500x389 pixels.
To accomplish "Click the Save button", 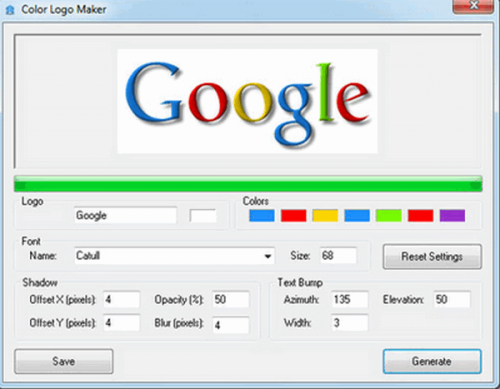I will point(64,361).
